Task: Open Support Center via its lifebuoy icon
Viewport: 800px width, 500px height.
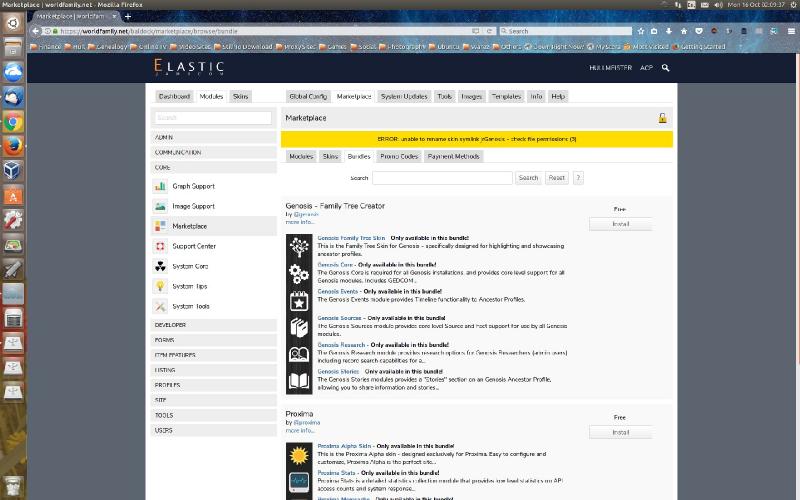Action: click(160, 246)
